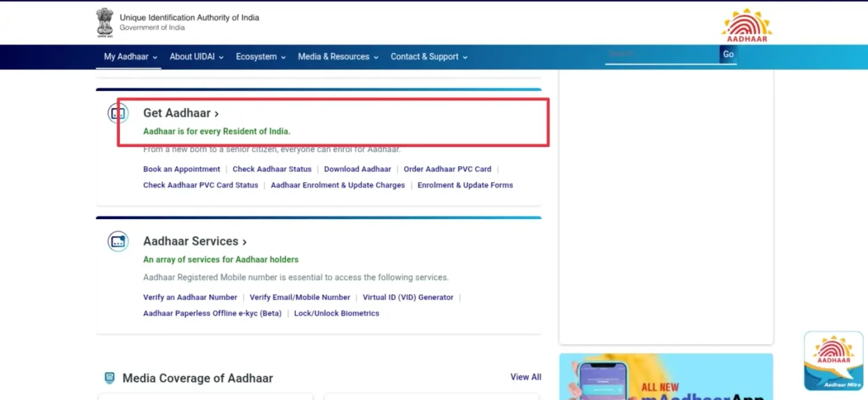Viewport: 868px width, 400px height.
Task: Click text 'Aadhaar is for every Resident of India.'
Action: [x=216, y=132]
